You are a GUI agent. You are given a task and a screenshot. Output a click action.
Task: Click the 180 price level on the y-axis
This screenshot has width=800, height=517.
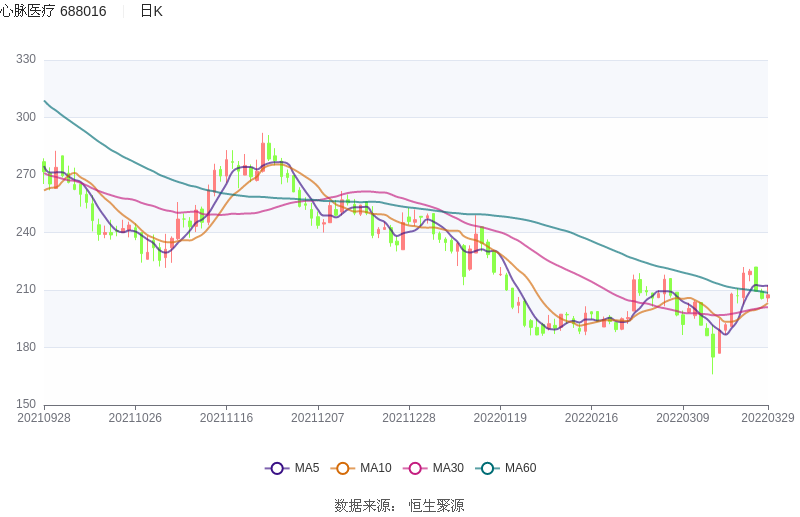[26, 347]
